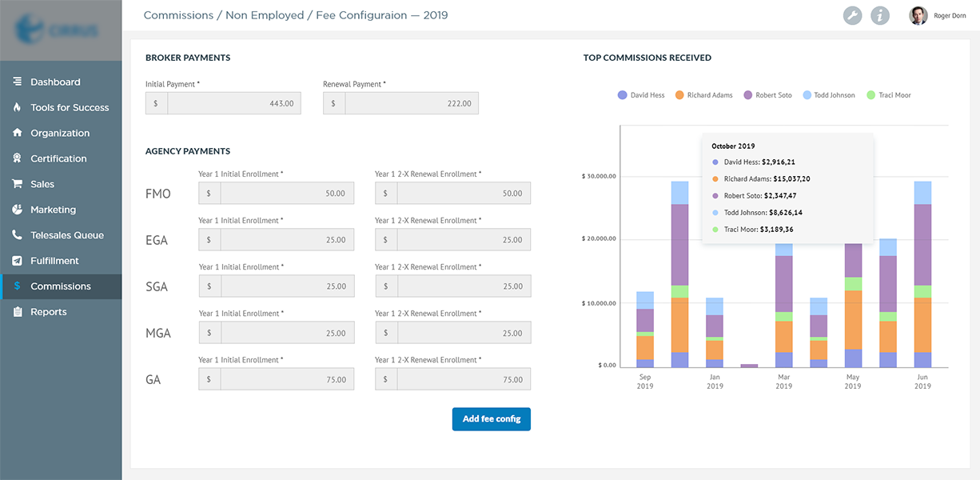Select Fulfillment in the sidebar
Viewport: 980px width, 480px height.
(x=54, y=261)
